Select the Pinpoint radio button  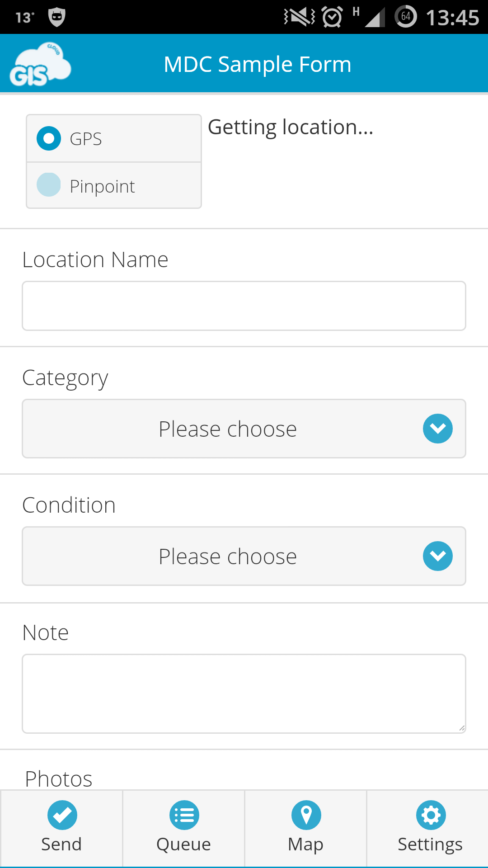[x=49, y=184]
